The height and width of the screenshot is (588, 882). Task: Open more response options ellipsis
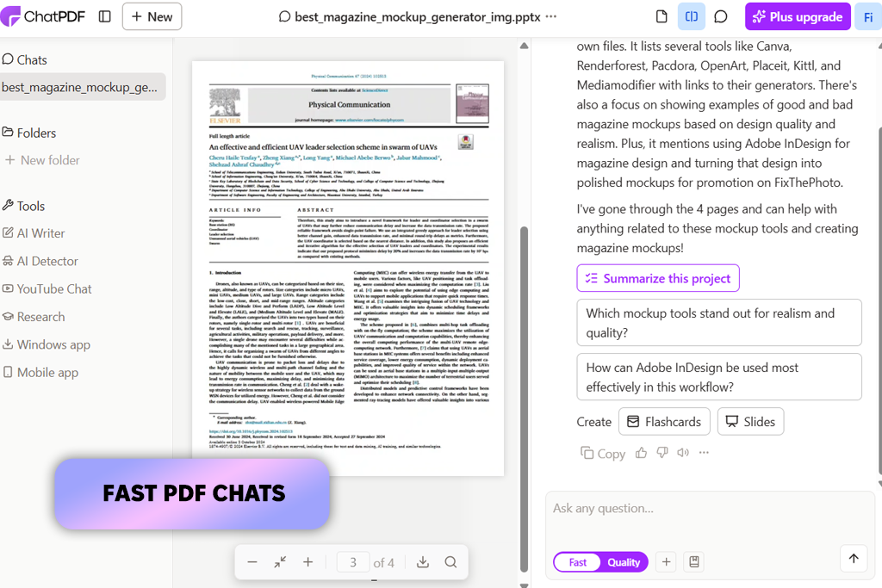[704, 453]
